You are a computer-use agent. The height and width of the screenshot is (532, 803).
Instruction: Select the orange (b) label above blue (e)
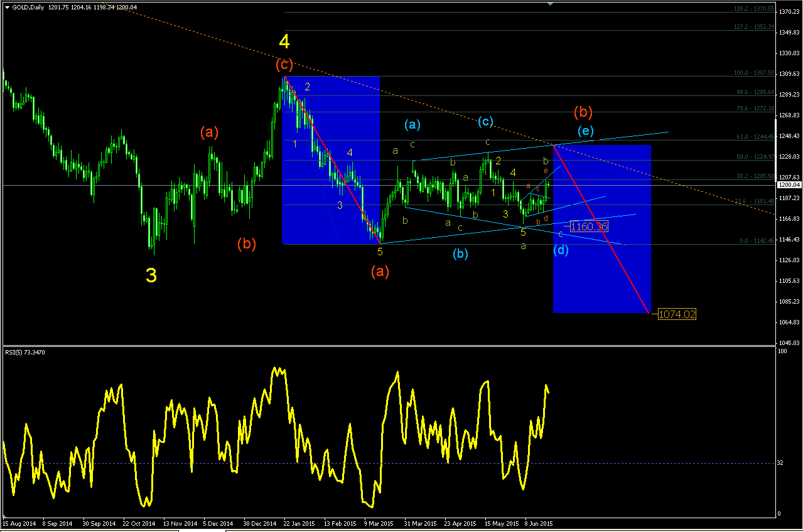click(583, 112)
